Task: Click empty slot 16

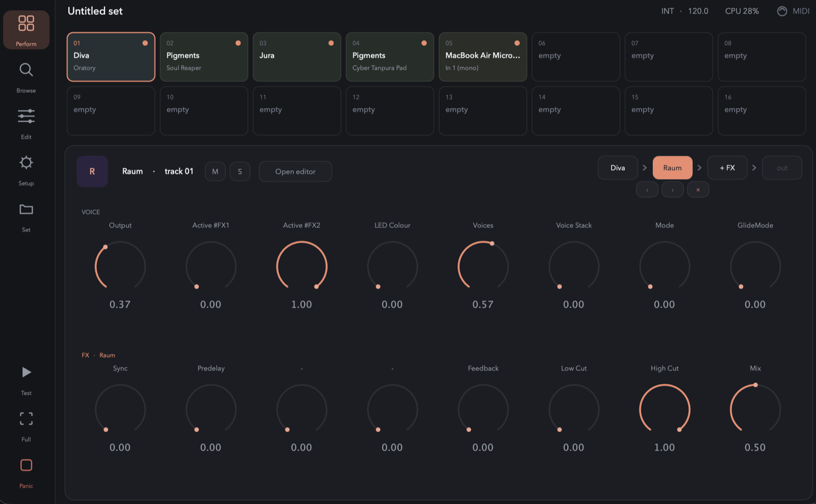Action: [x=762, y=111]
